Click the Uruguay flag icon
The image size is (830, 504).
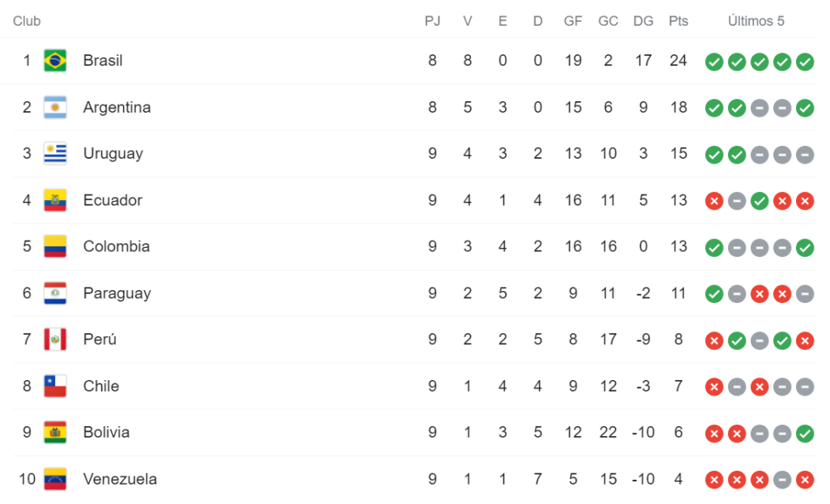[x=55, y=153]
